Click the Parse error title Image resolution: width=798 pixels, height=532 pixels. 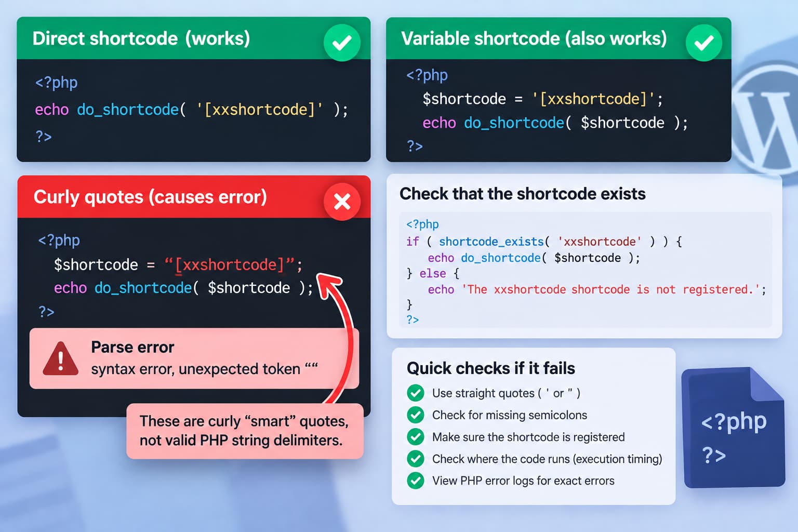click(x=132, y=347)
